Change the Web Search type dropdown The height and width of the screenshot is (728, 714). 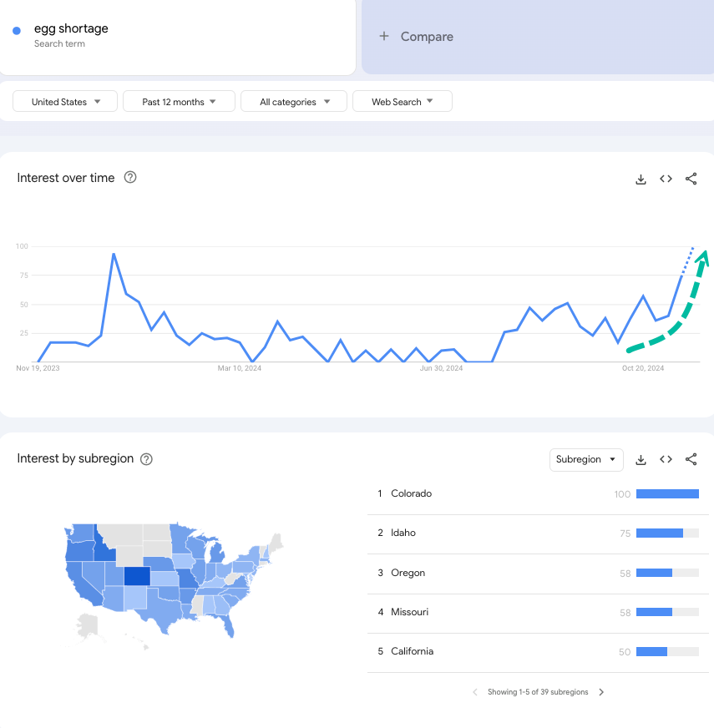402,102
